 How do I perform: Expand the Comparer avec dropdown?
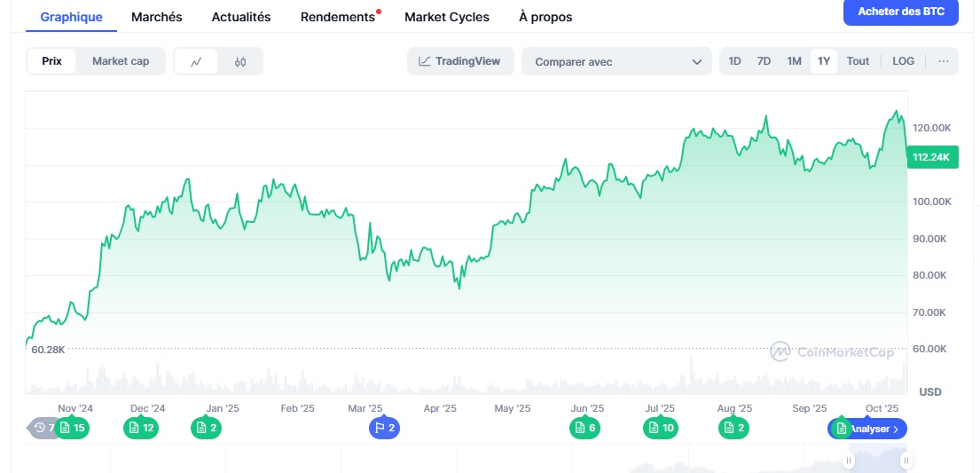[616, 61]
